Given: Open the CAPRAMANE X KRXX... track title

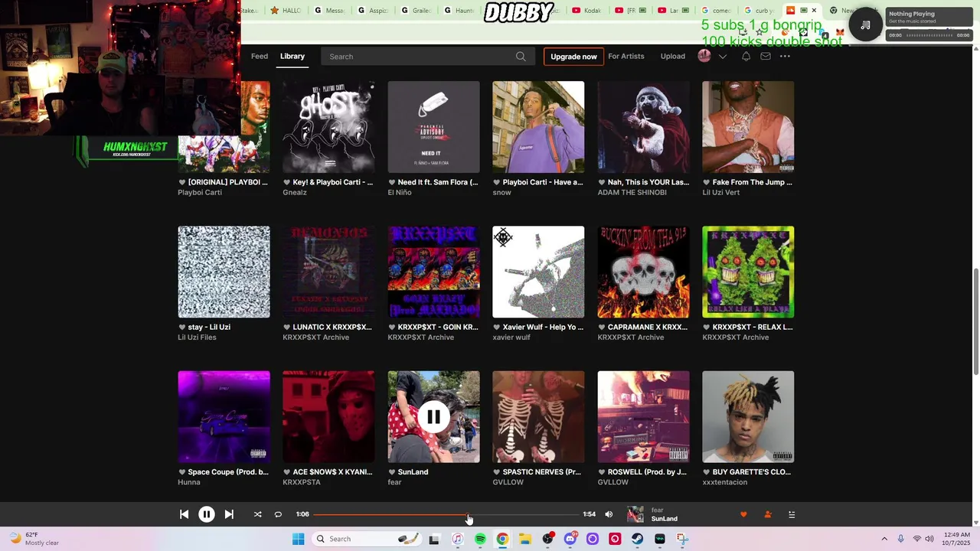Looking at the screenshot, I should pos(648,327).
